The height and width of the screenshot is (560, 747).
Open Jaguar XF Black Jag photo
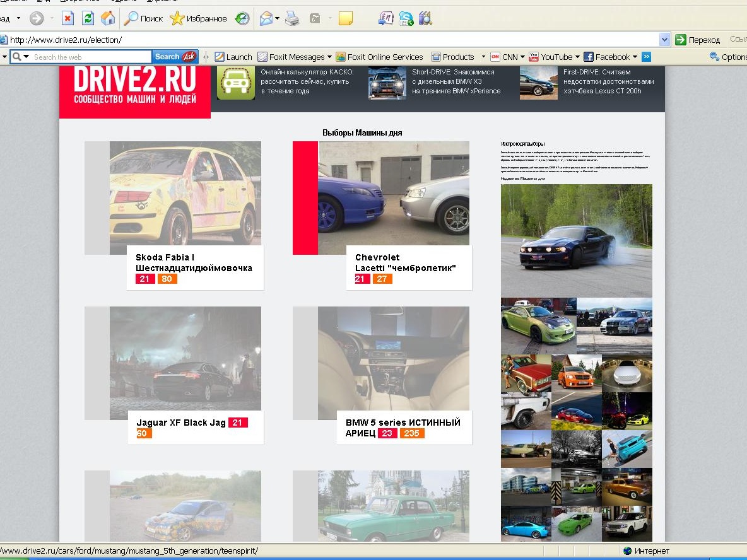click(185, 358)
